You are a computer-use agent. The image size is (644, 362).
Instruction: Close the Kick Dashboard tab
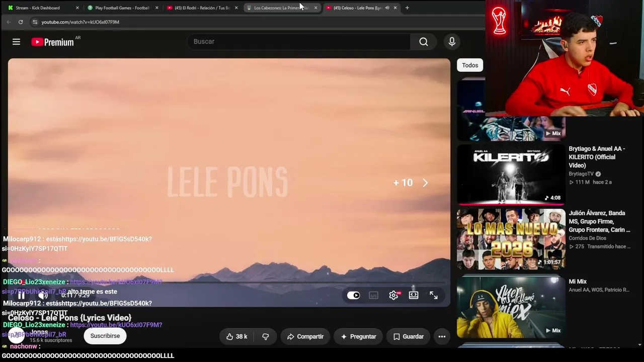point(77,8)
